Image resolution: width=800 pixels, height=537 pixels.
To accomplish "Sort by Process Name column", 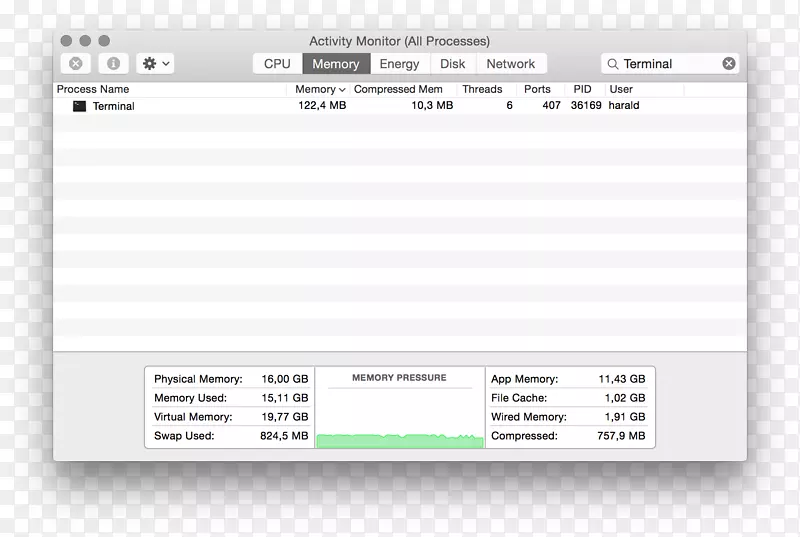I will (x=169, y=89).
